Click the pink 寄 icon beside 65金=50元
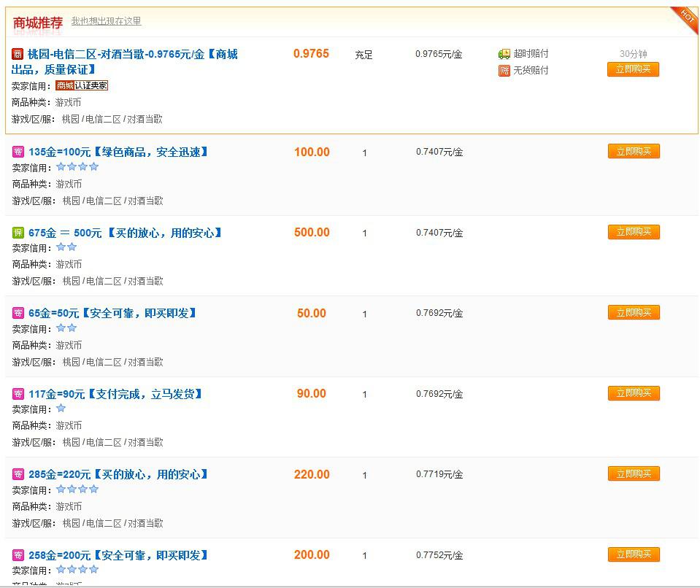 [x=18, y=313]
